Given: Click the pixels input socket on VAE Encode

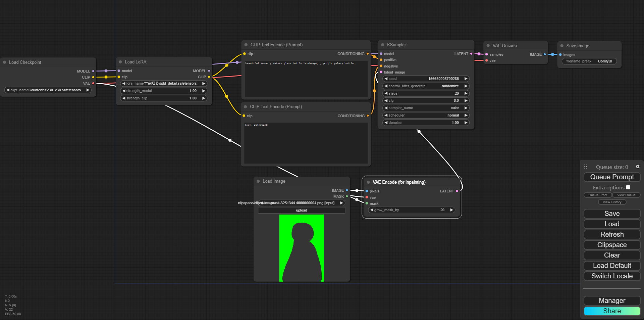Looking at the screenshot, I should pyautogui.click(x=367, y=191).
